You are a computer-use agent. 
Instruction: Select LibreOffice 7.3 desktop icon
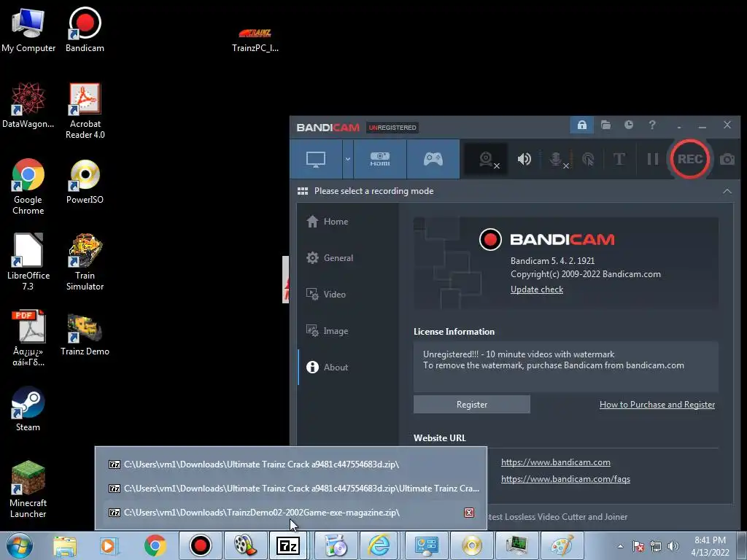pos(28,262)
